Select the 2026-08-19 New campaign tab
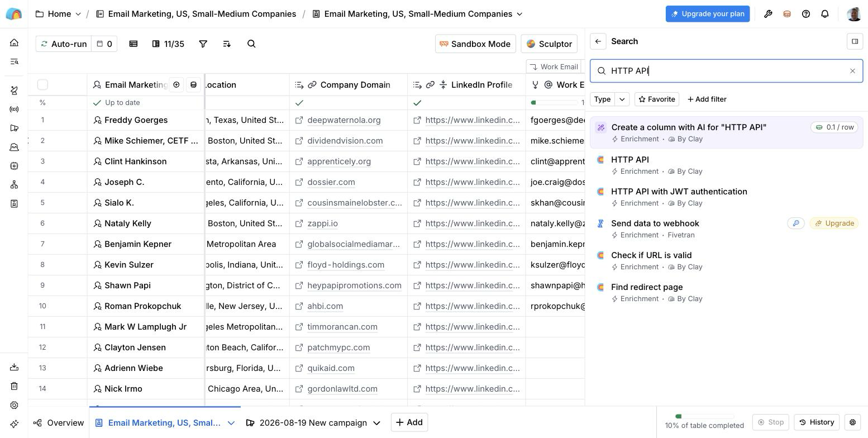The width and height of the screenshot is (868, 438). (x=313, y=423)
